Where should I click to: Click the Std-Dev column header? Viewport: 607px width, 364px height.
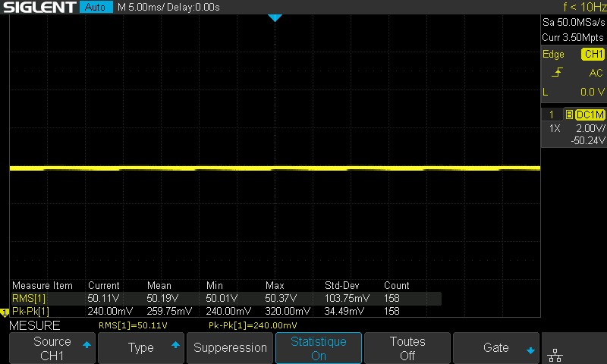[342, 285]
